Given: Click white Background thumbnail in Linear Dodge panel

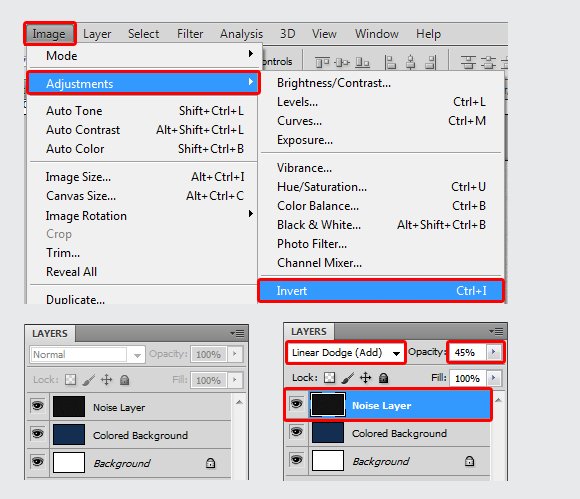Looking at the screenshot, I should click(x=328, y=460).
